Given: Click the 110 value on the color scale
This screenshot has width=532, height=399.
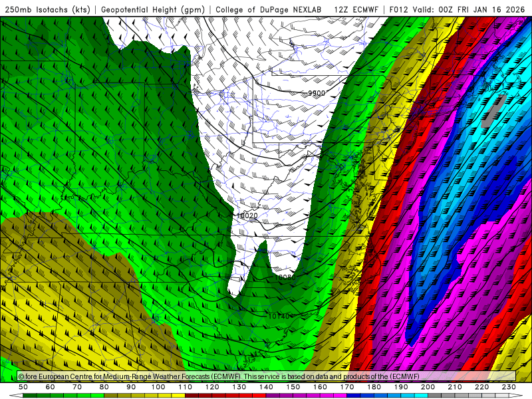Looking at the screenshot, I should [x=185, y=387].
